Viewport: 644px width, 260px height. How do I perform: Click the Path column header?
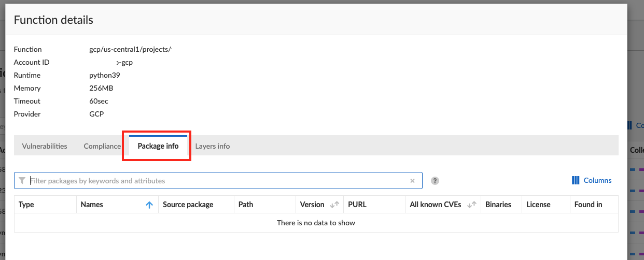(x=246, y=205)
